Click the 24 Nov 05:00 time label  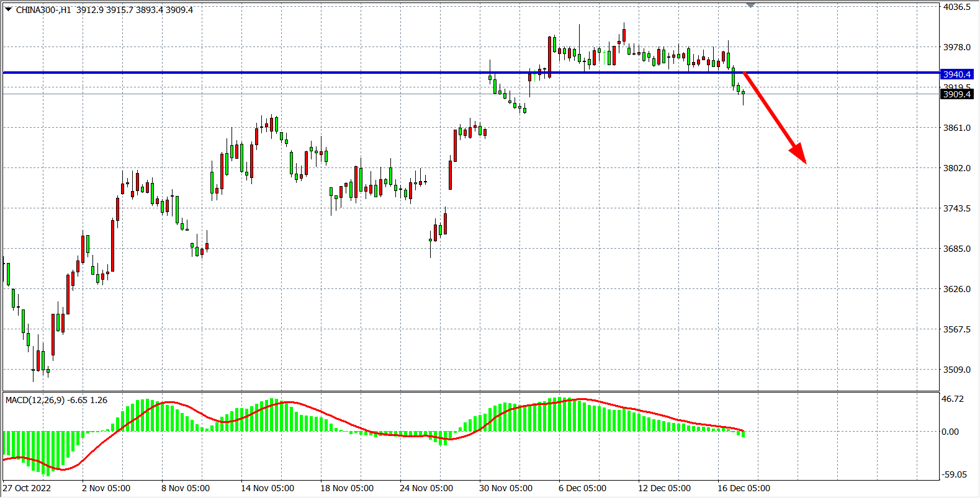click(x=426, y=488)
